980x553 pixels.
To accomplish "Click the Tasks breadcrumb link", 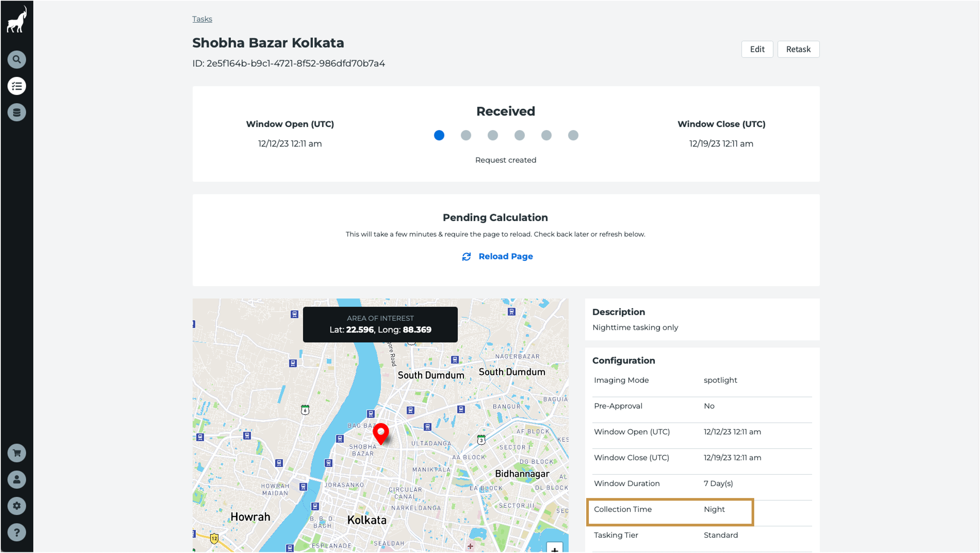I will point(202,19).
